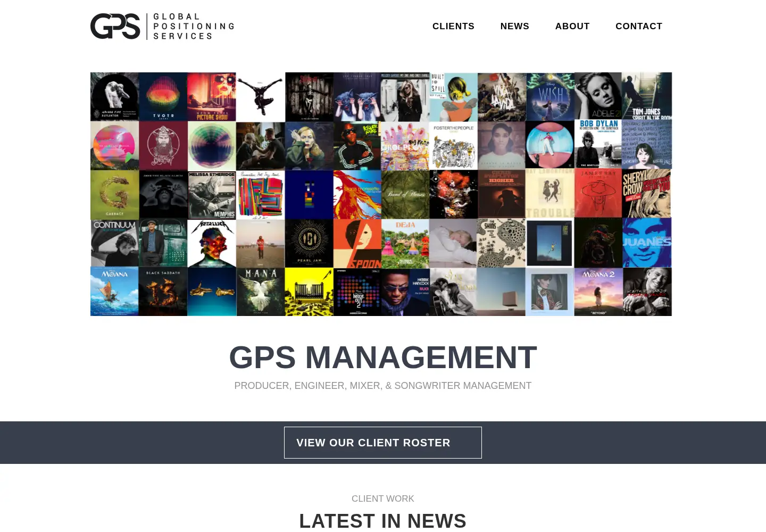Select the Arcade Fire Reflektor album cover
This screenshot has width=766, height=532.
tap(114, 97)
